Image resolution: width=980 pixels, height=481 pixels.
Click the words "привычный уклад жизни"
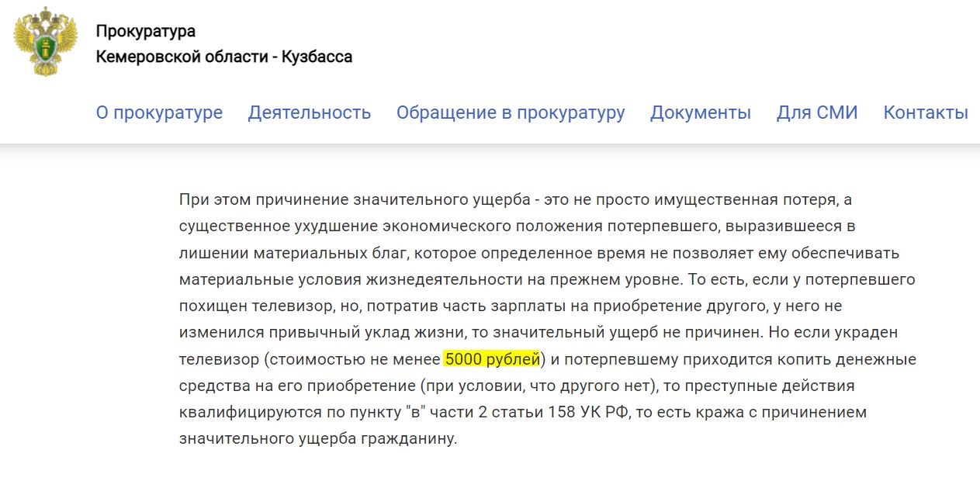(383, 332)
